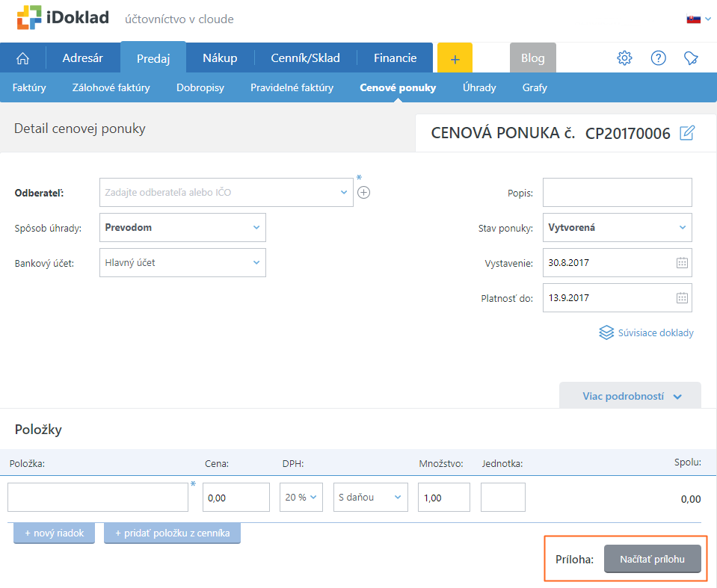Open the Nákup main menu tab
Screen dimensions: 717x588
(x=220, y=58)
